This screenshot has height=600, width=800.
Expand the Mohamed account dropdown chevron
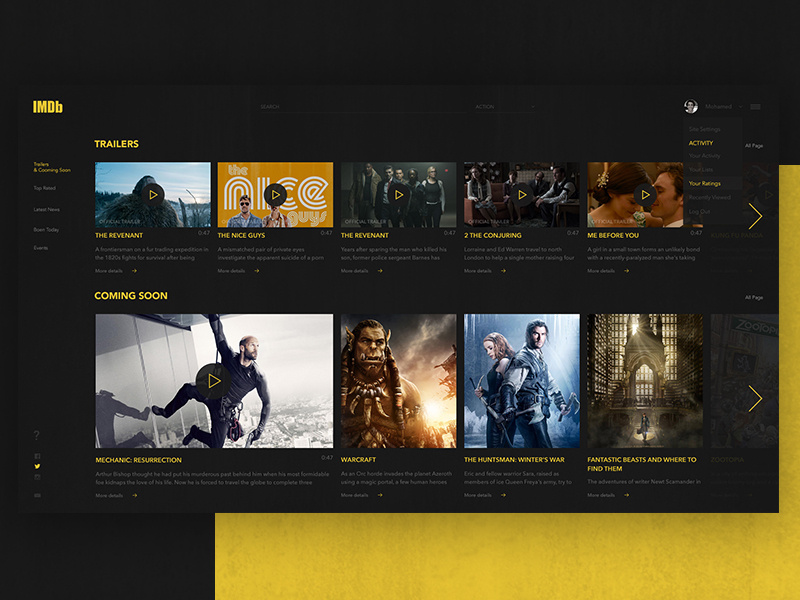pyautogui.click(x=740, y=107)
